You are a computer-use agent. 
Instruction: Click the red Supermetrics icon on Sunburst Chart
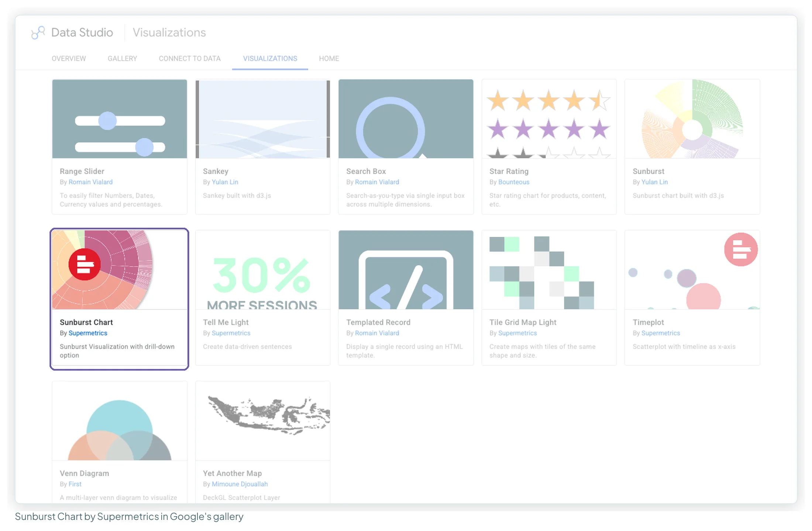tap(85, 265)
